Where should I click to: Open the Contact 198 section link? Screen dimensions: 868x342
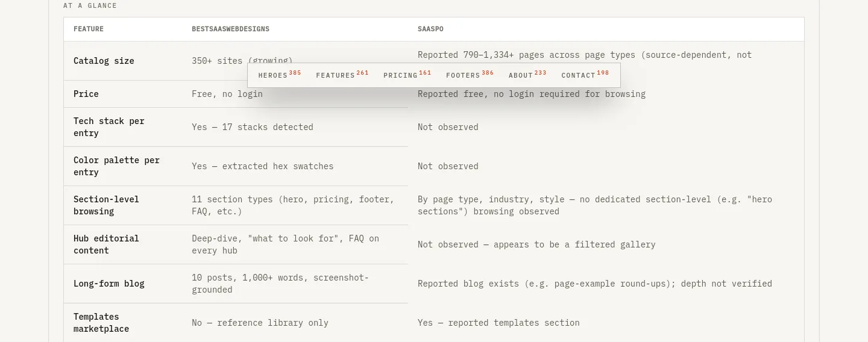tap(585, 75)
